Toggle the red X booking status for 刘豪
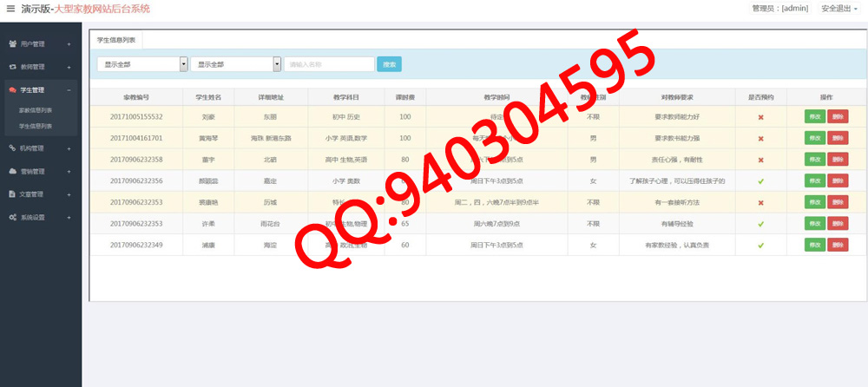The image size is (868, 387). 760,116
